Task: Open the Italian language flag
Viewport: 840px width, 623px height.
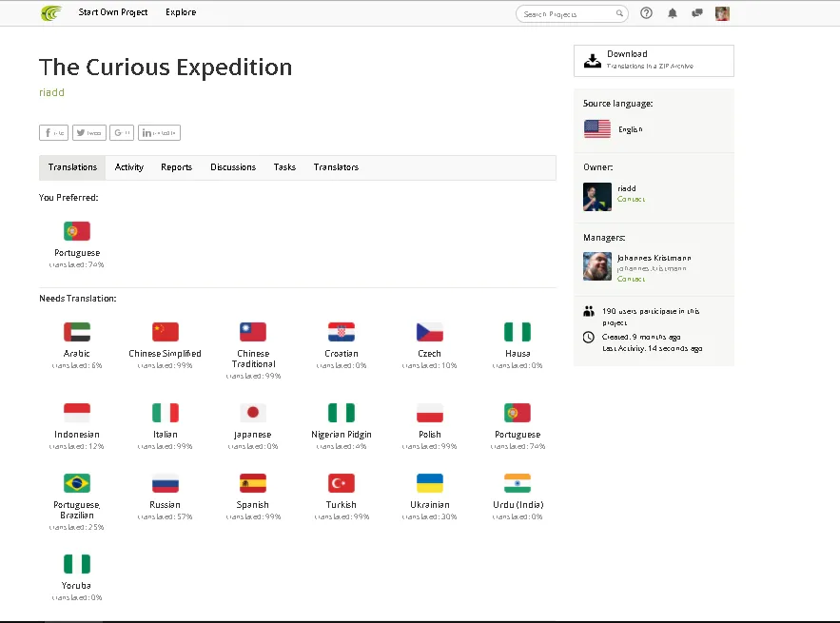Action: pos(165,413)
